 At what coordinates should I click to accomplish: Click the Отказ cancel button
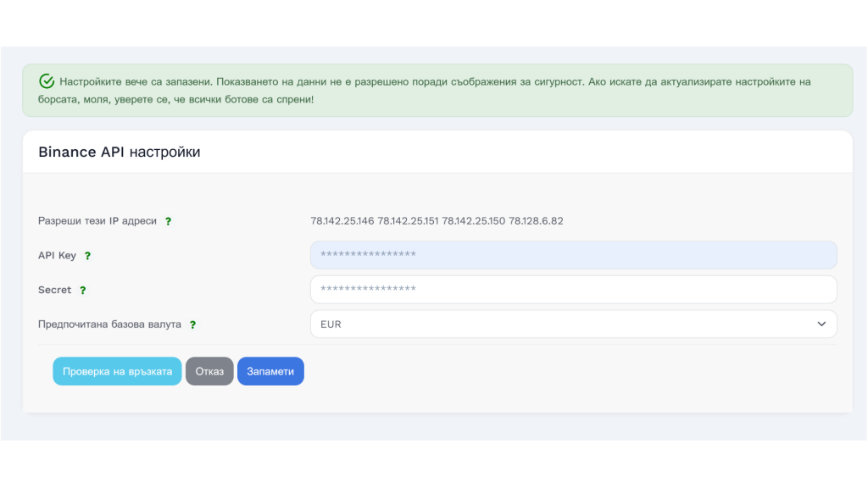coord(209,371)
